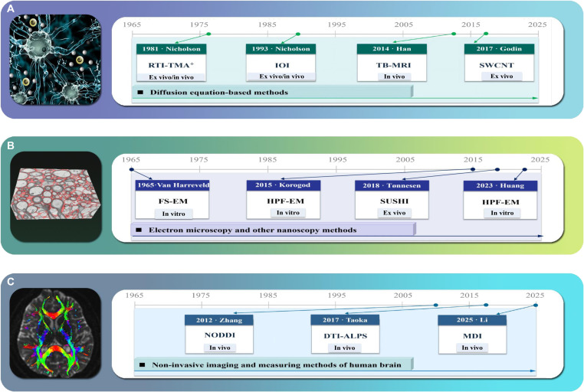Select the 2023 Huang HPF-EM card
The height and width of the screenshot is (392, 584).
click(500, 200)
